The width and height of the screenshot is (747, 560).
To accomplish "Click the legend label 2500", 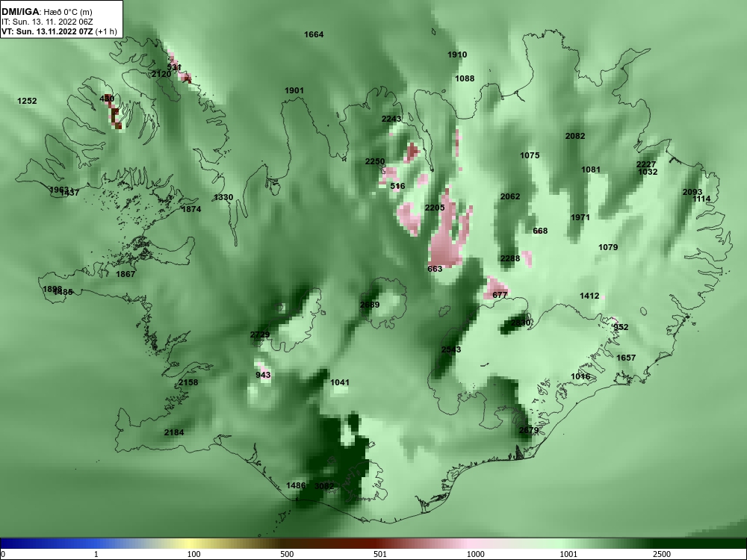I will [662, 554].
